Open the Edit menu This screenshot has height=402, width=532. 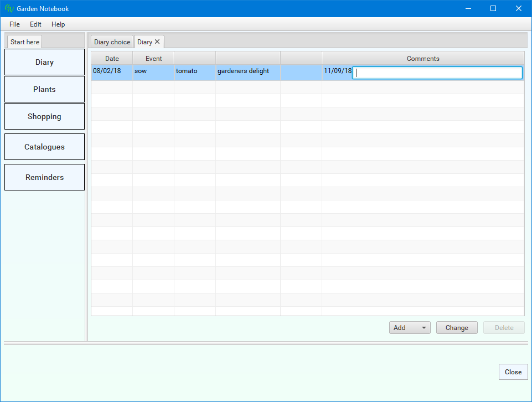(35, 24)
